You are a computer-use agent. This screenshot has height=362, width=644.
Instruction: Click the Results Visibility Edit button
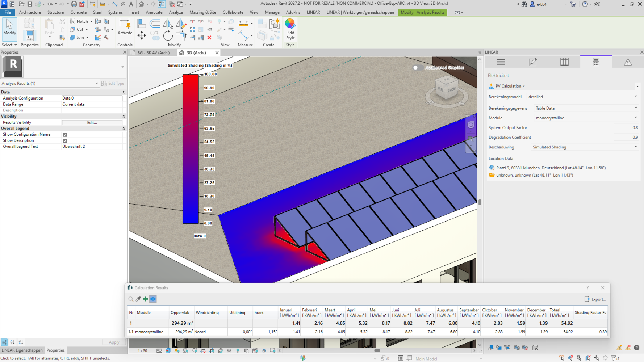(x=92, y=122)
